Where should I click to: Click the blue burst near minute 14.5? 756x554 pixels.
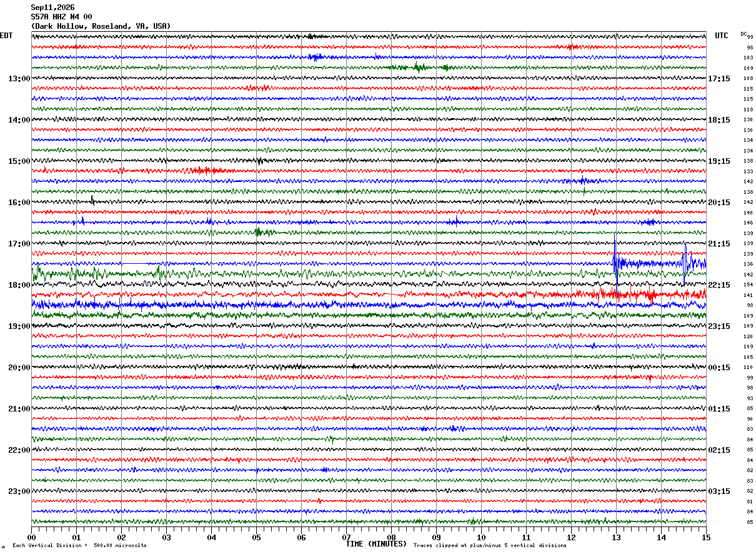(x=686, y=261)
